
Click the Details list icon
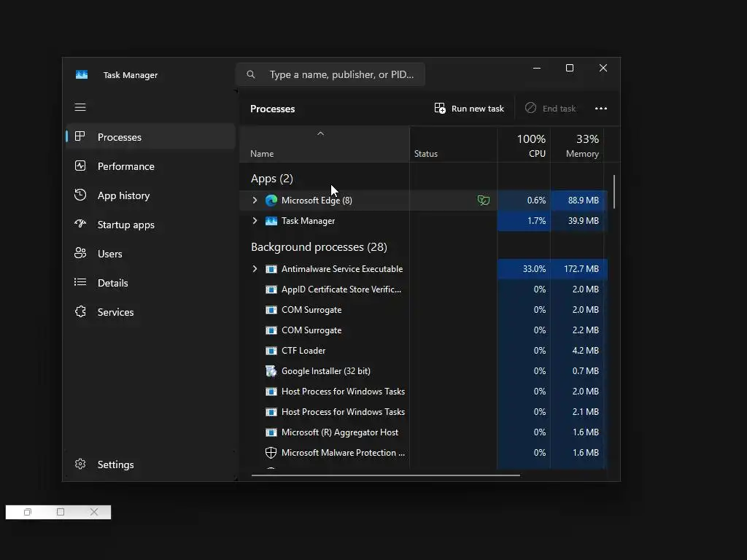(80, 282)
